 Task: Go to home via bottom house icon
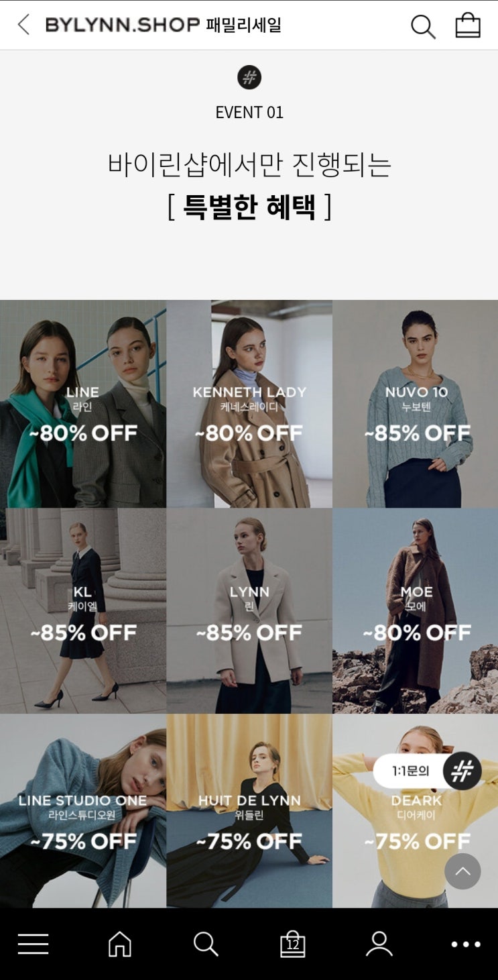point(120,944)
